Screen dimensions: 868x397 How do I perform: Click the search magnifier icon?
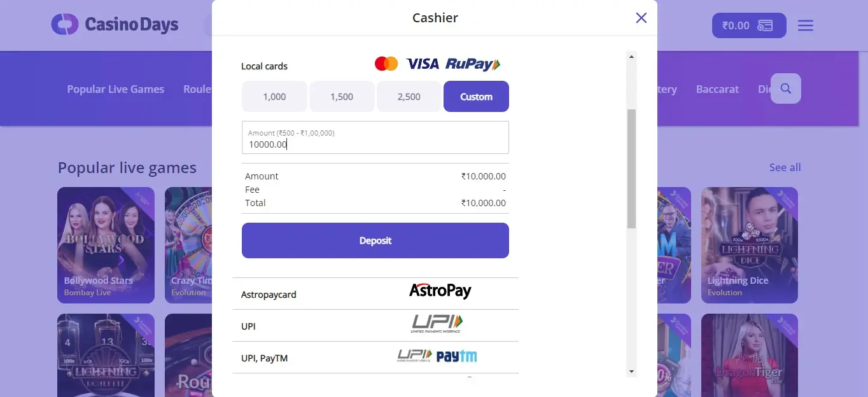click(786, 88)
